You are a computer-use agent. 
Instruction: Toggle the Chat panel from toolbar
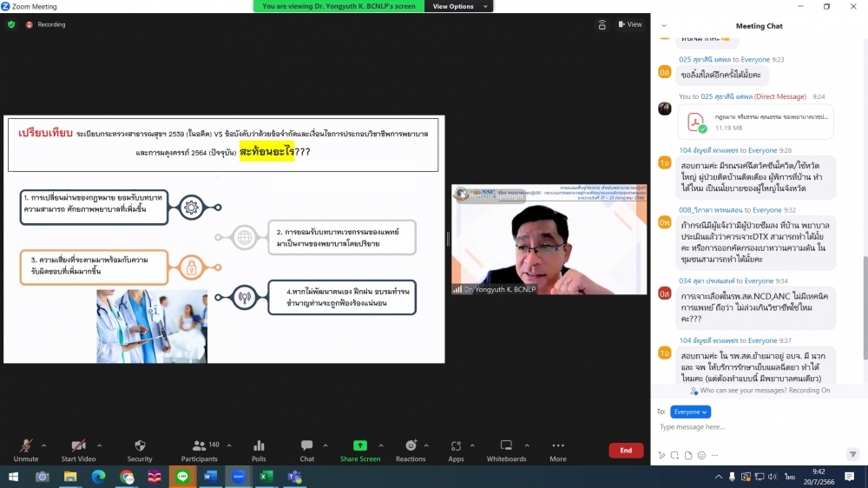coord(306,449)
